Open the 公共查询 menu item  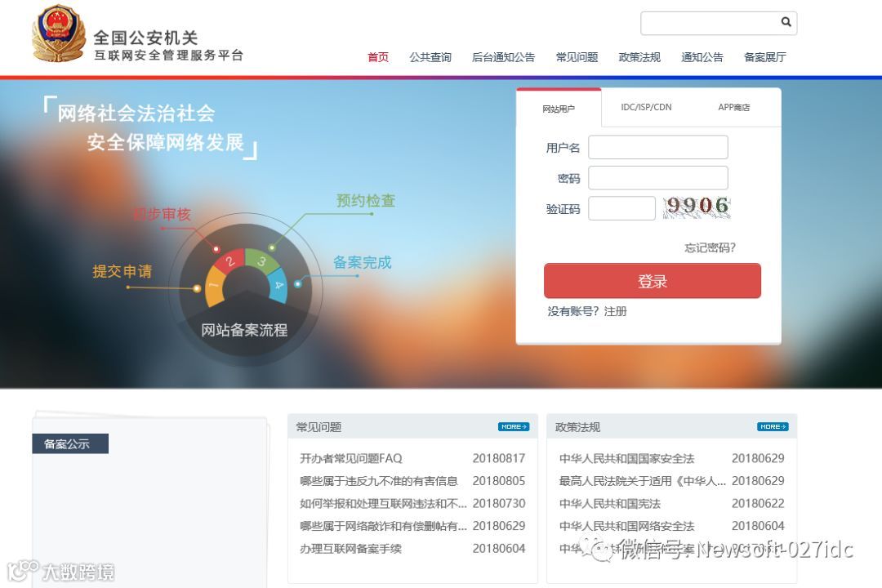tap(430, 57)
